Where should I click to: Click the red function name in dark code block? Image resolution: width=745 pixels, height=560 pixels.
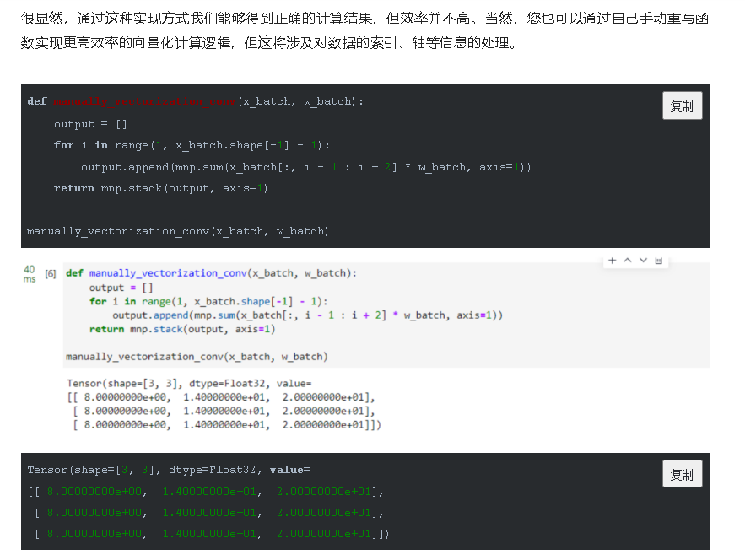[144, 101]
